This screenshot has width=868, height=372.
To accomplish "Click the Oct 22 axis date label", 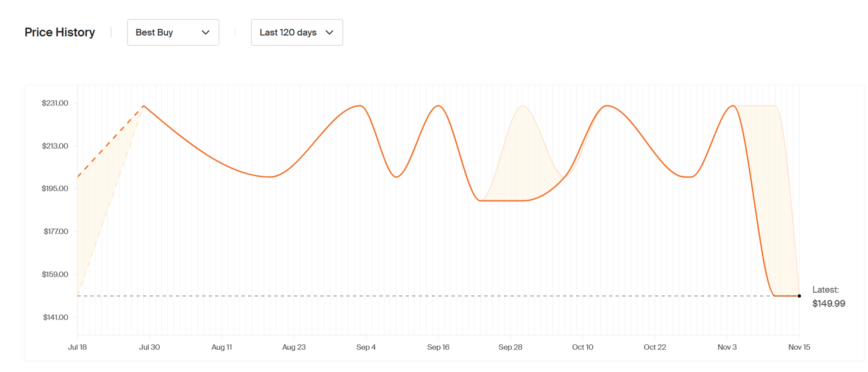I will click(655, 347).
